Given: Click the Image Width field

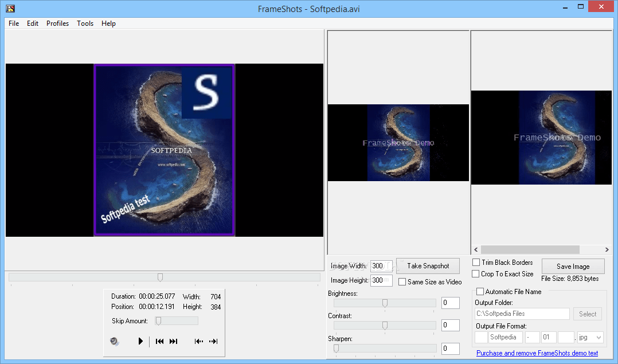Looking at the screenshot, I should [381, 266].
